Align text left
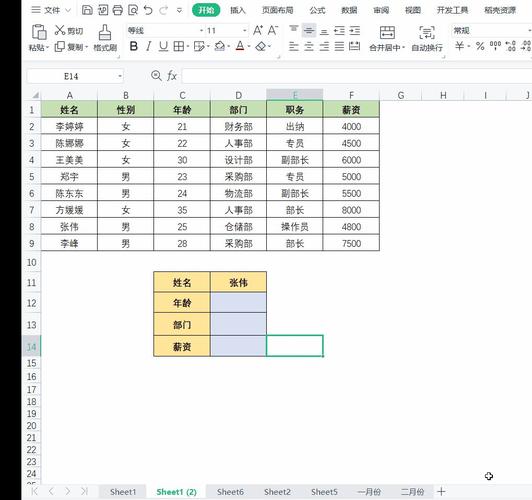532x500 pixels. (x=294, y=46)
